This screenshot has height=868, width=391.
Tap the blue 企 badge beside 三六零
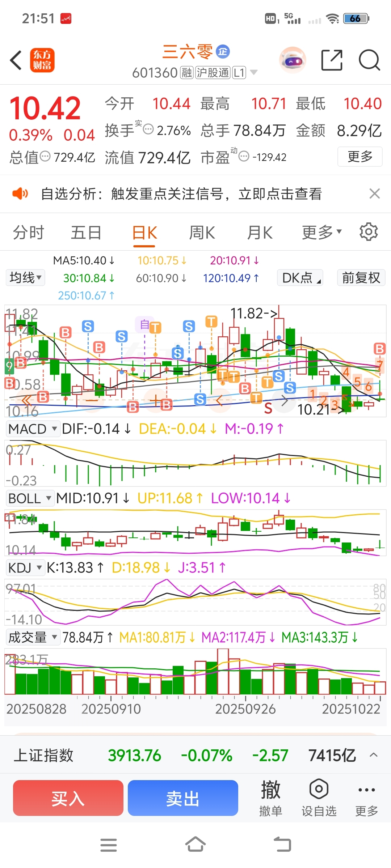point(223,52)
